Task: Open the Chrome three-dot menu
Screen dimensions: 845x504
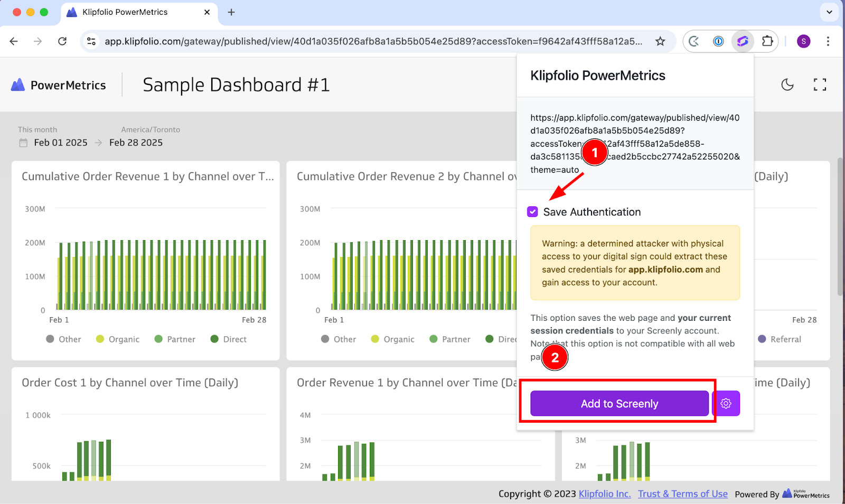Action: click(828, 41)
